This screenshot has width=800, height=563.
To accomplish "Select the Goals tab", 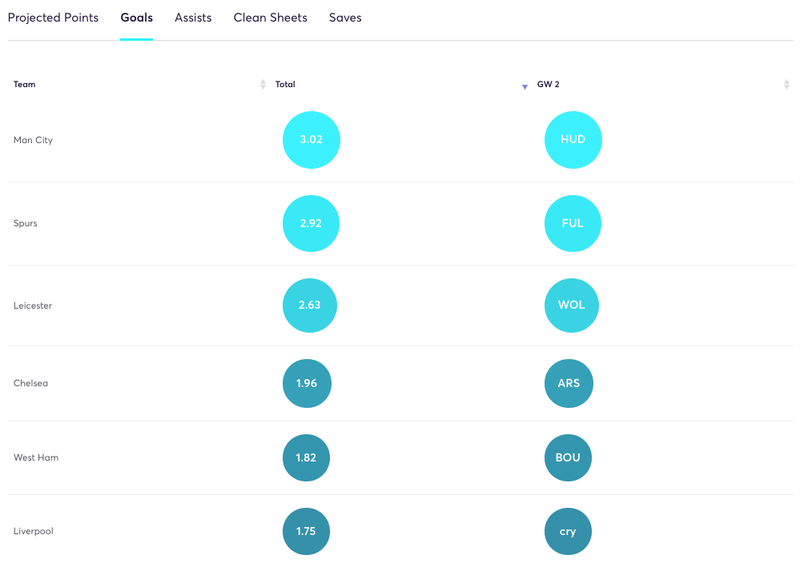I will click(x=136, y=18).
